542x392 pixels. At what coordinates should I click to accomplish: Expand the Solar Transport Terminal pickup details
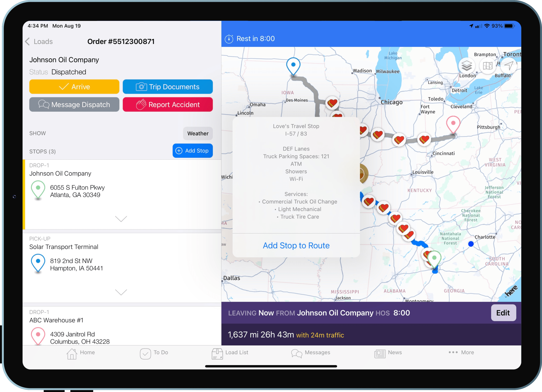121,292
